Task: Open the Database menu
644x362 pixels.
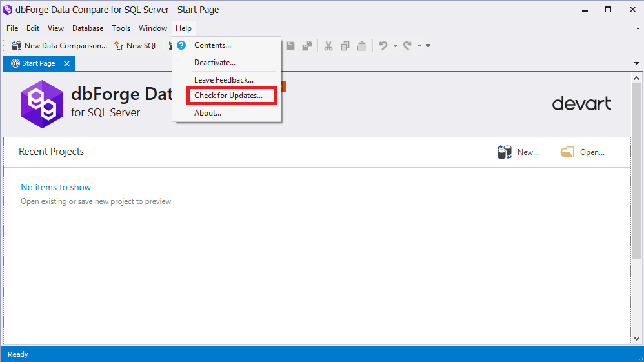Action: coord(88,28)
